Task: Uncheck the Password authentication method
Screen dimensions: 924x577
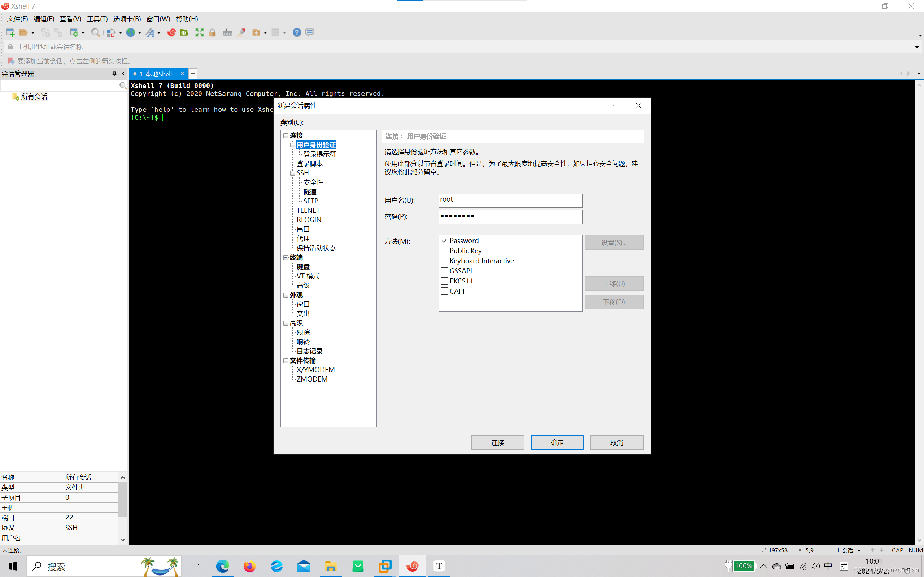Action: (x=444, y=241)
